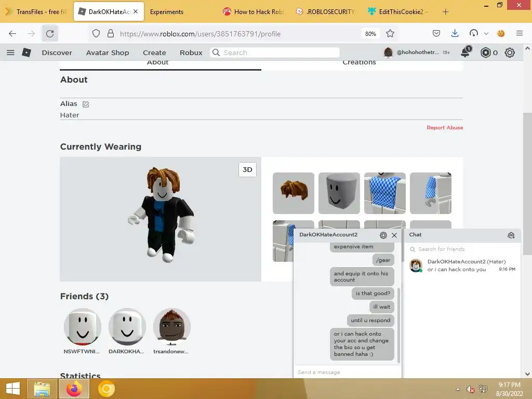Select the brown hair item thumbnail
This screenshot has height=399, width=532.
point(294,193)
